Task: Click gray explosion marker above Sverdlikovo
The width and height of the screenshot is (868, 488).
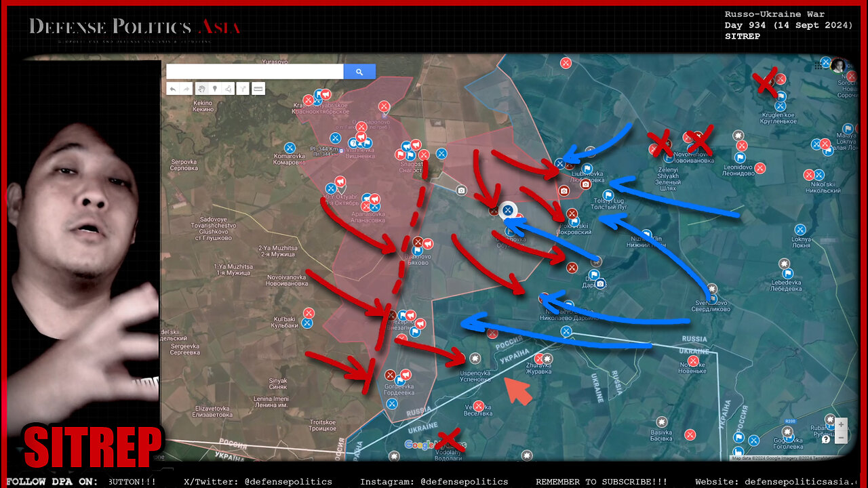Action: coord(711,289)
